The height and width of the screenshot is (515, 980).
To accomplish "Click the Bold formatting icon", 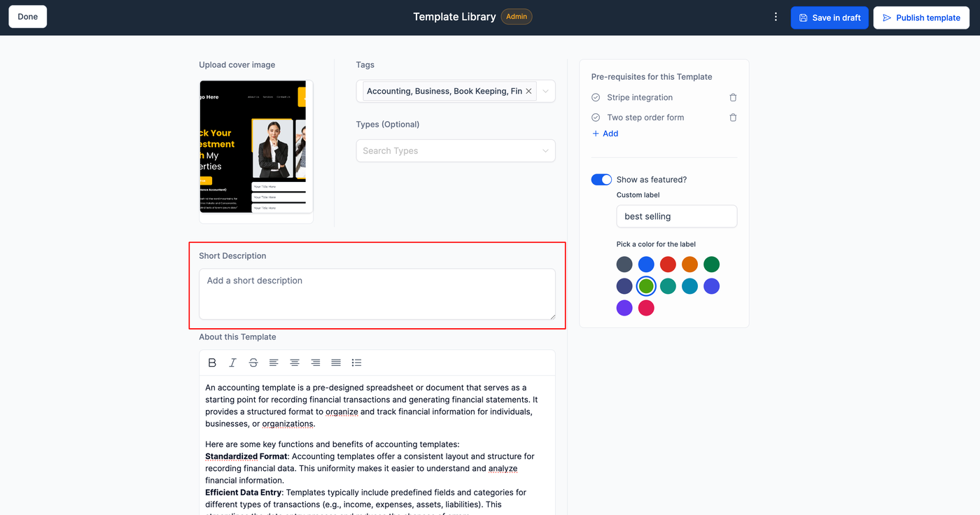I will 212,362.
